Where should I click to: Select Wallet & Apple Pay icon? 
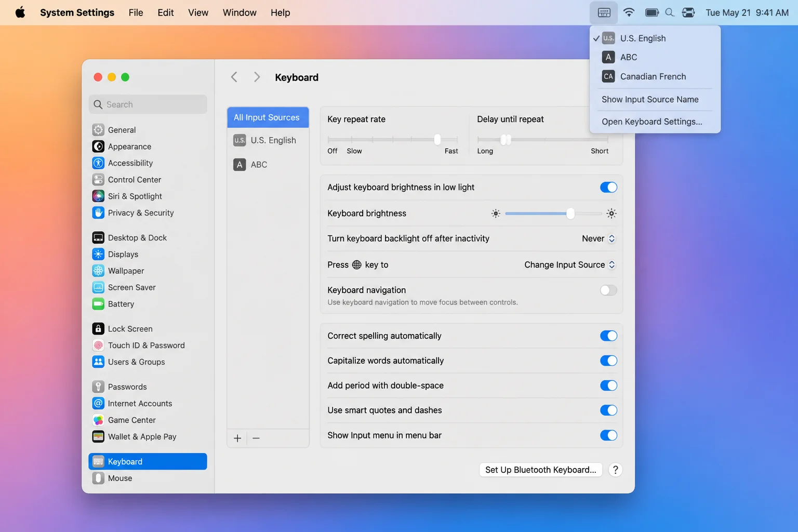[98, 437]
